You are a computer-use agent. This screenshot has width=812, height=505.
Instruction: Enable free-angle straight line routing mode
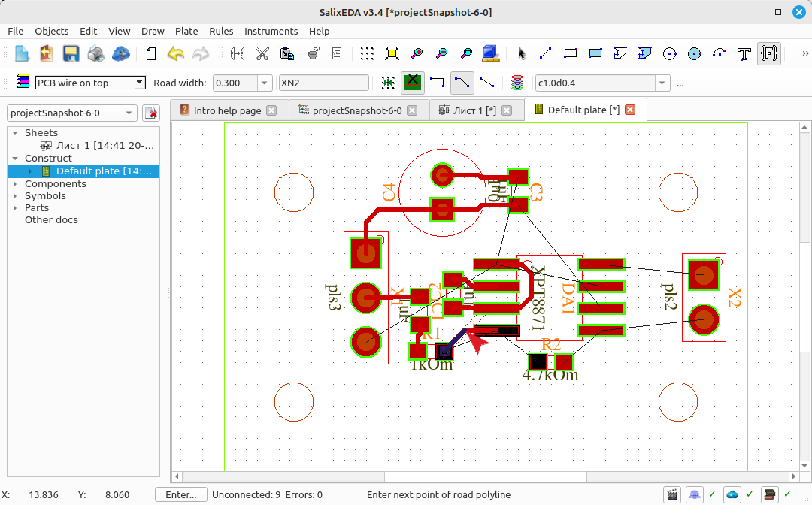tap(486, 83)
